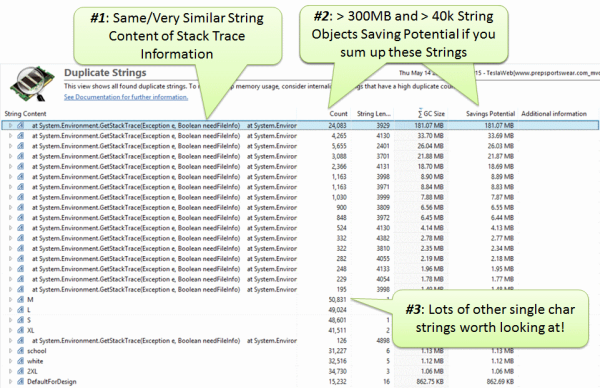Select the row with 4,265 count
600x388 pixels.
pos(300,136)
